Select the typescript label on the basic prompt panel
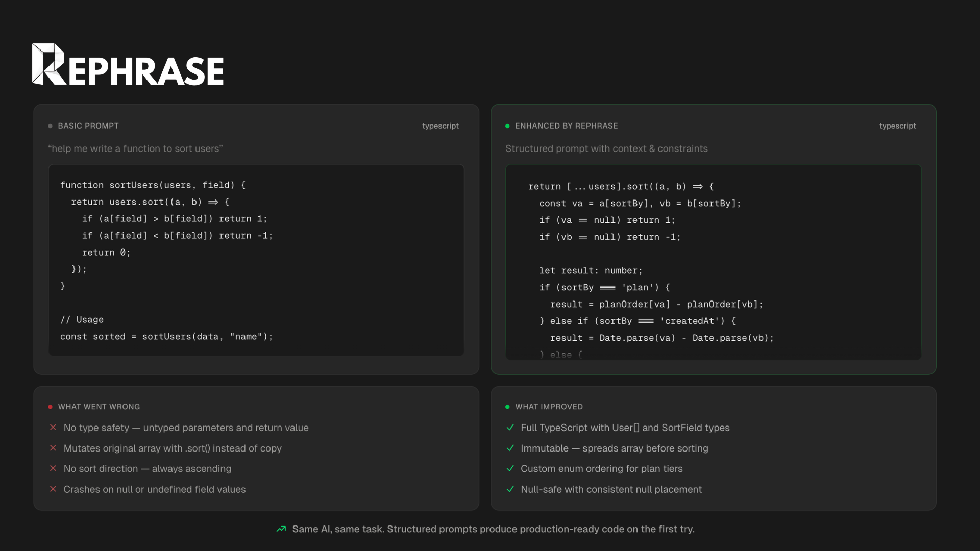This screenshot has height=551, width=980. point(440,126)
